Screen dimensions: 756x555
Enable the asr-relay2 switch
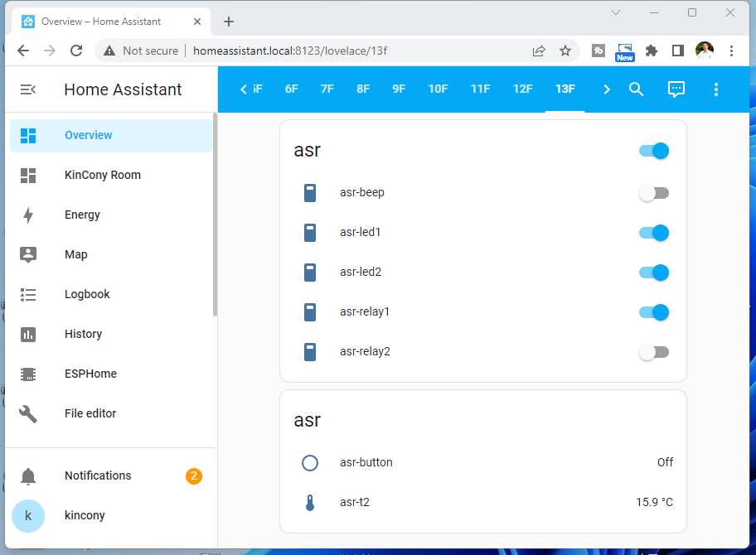653,352
